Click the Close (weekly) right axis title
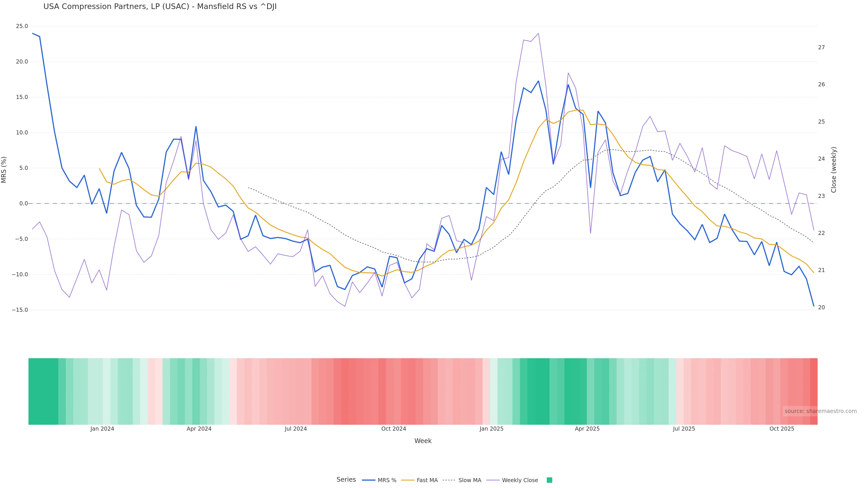The image size is (868, 488). [x=834, y=169]
